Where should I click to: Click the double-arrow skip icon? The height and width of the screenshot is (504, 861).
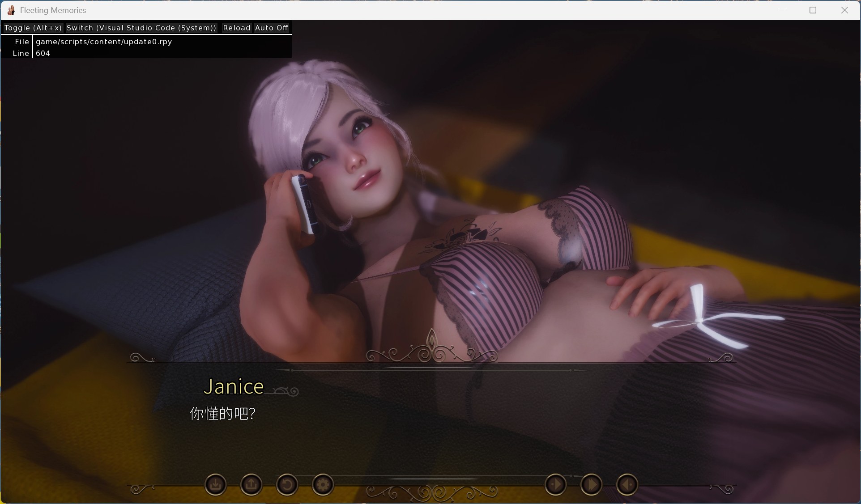pos(591,484)
